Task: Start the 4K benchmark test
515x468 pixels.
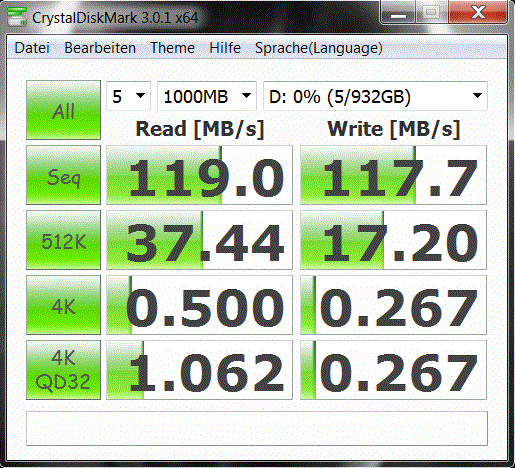Action: (63, 305)
